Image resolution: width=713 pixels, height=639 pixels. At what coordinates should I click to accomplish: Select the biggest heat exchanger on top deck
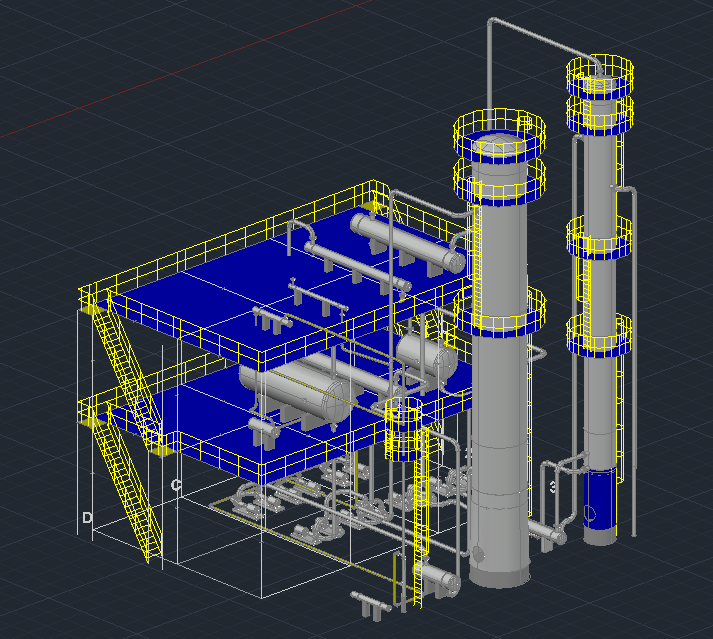click(x=407, y=243)
